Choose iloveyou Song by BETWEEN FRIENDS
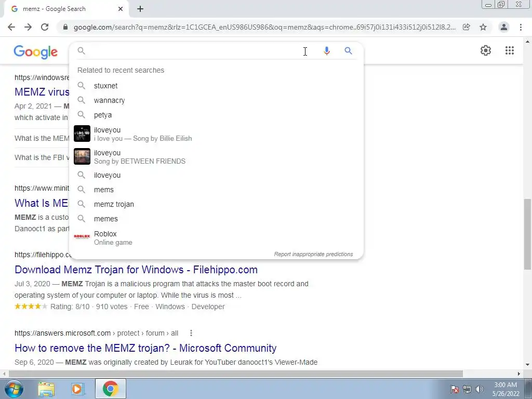532x399 pixels. [x=216, y=156]
